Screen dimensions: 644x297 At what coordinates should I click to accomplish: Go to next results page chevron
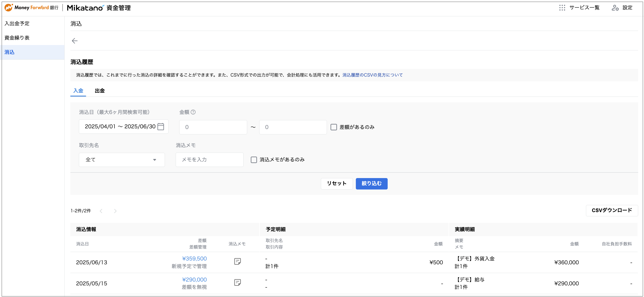(x=115, y=211)
